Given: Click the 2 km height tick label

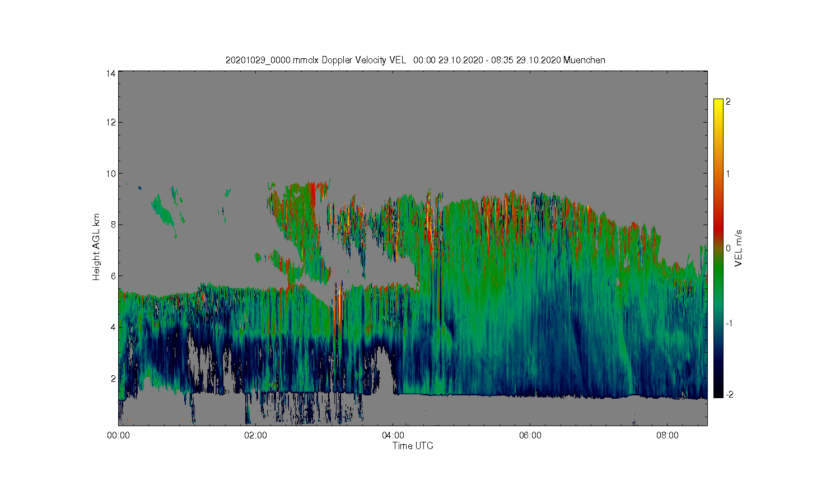Looking at the screenshot, I should (x=113, y=379).
